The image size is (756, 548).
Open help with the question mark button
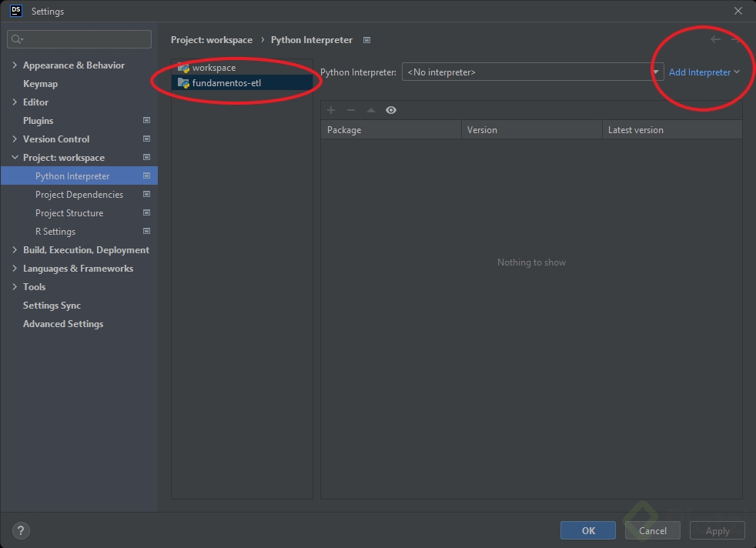coord(21,530)
